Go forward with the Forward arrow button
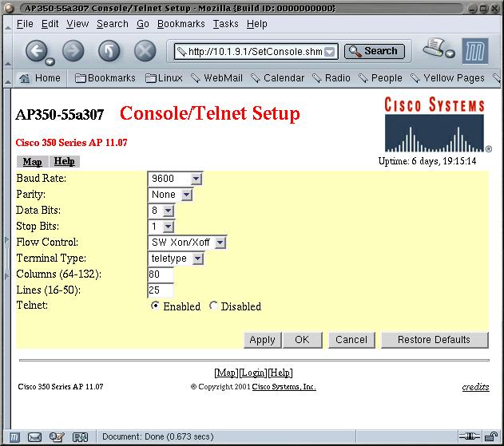504x446 pixels. [x=73, y=51]
